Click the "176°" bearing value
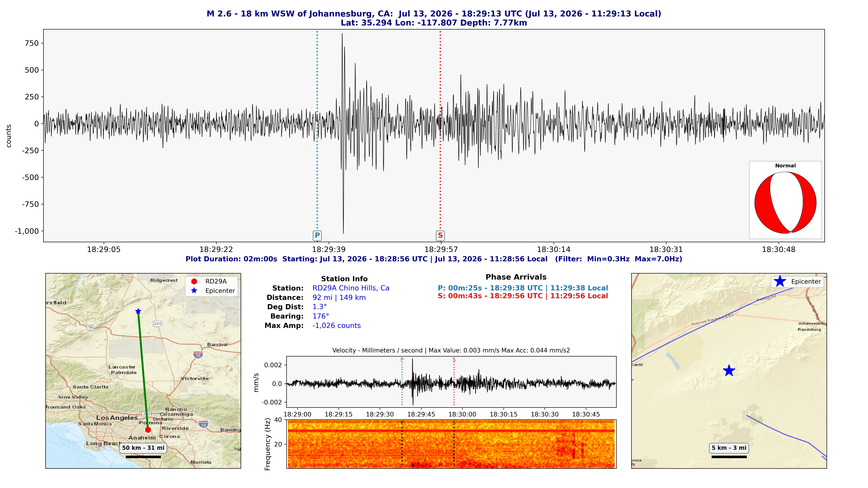The width and height of the screenshot is (868, 488). click(321, 316)
